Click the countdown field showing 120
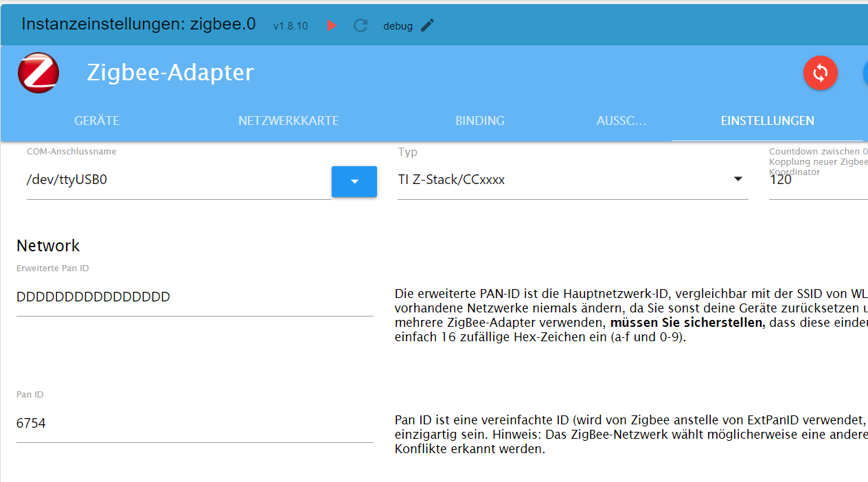 tap(818, 180)
